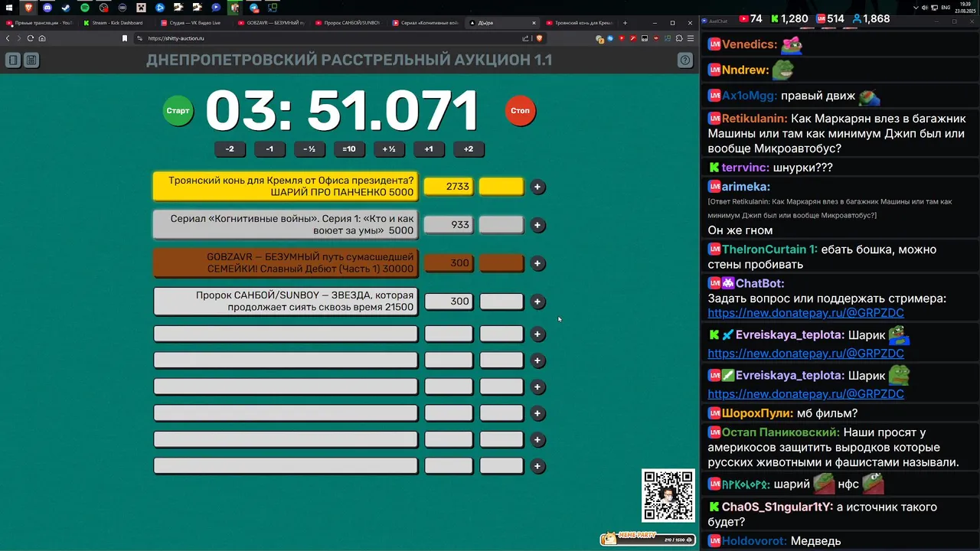
Task: Click plus icon on Пророк САНБОЙ lot row
Action: [537, 302]
